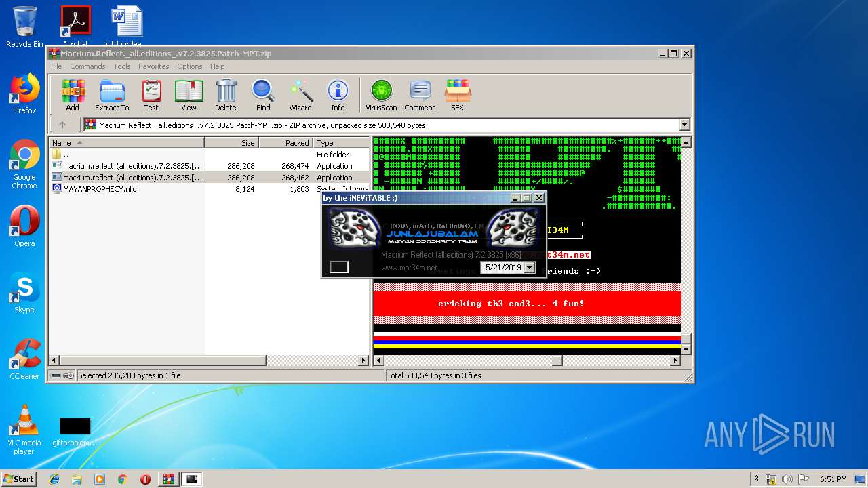Launch the Wizard tool
Viewport: 868px width, 488px height.
click(300, 95)
